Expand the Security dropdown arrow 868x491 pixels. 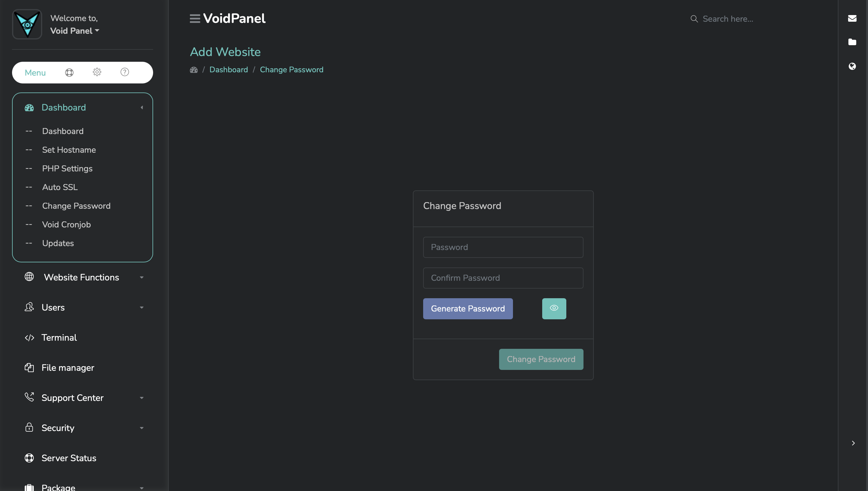tap(142, 428)
